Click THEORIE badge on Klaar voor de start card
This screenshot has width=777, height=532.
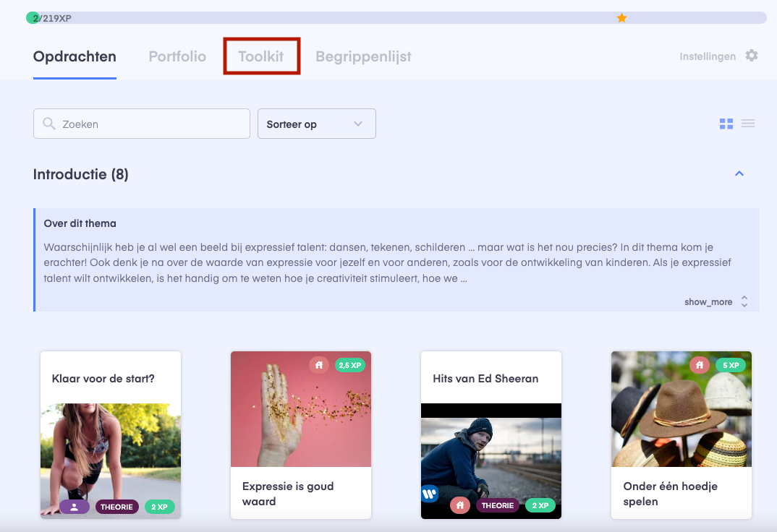click(x=116, y=507)
